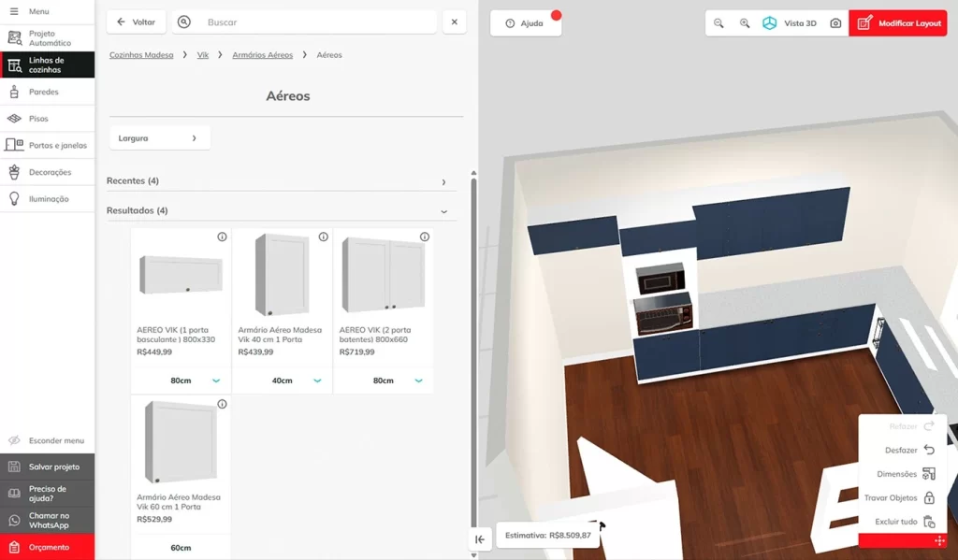The width and height of the screenshot is (958, 560).
Task: Open Portas e janelas section
Action: [47, 145]
